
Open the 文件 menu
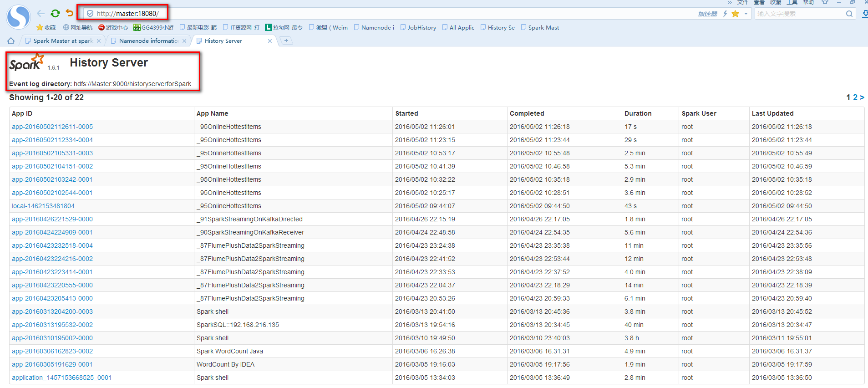pos(743,2)
